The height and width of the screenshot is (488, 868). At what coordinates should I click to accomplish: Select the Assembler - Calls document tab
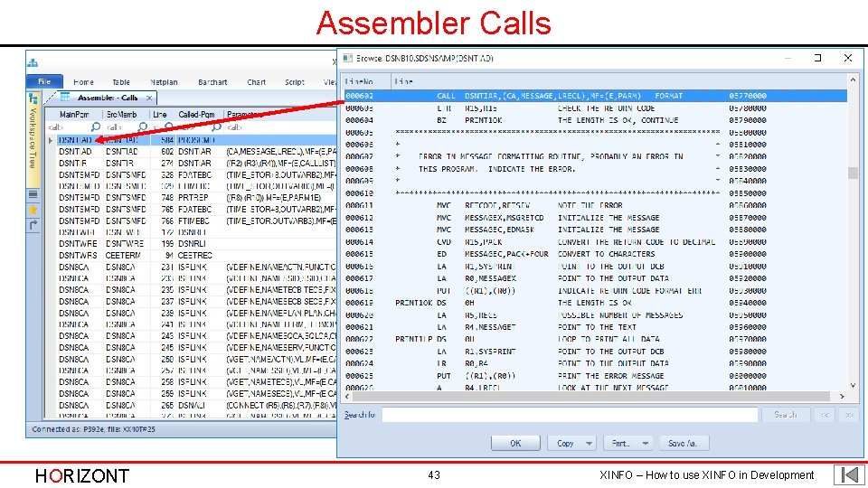108,98
